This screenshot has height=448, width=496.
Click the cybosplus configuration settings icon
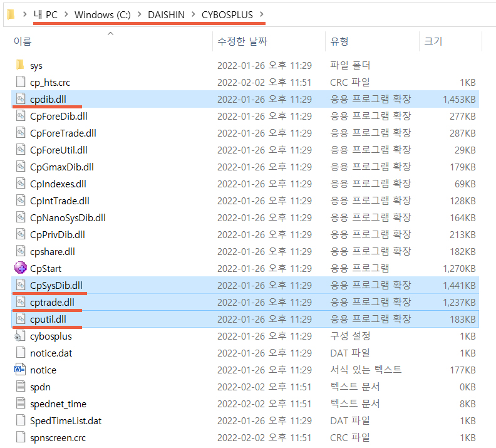pos(19,336)
